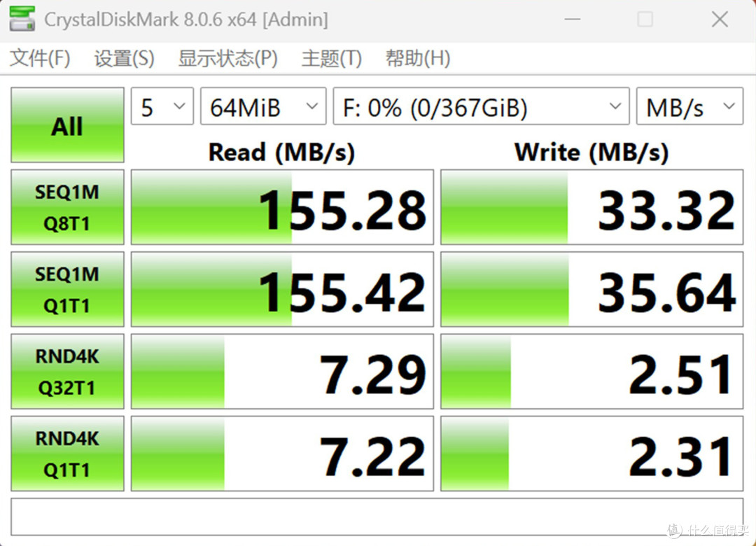Open the MB/s unit dropdown

(689, 106)
